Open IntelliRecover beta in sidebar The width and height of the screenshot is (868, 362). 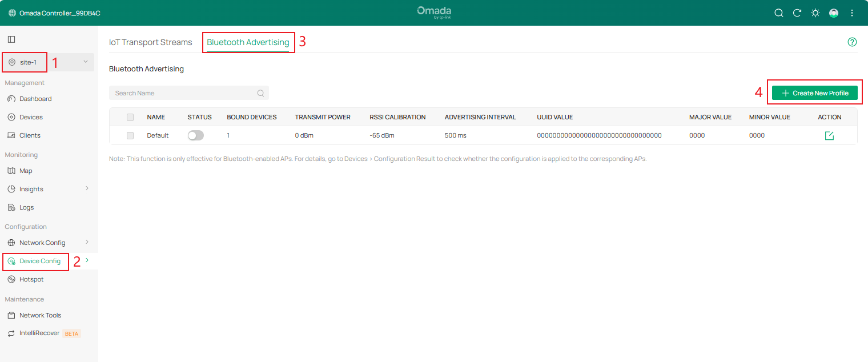pyautogui.click(x=39, y=333)
